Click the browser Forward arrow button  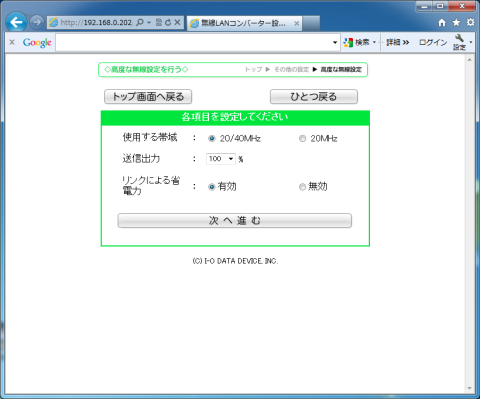tap(36, 22)
